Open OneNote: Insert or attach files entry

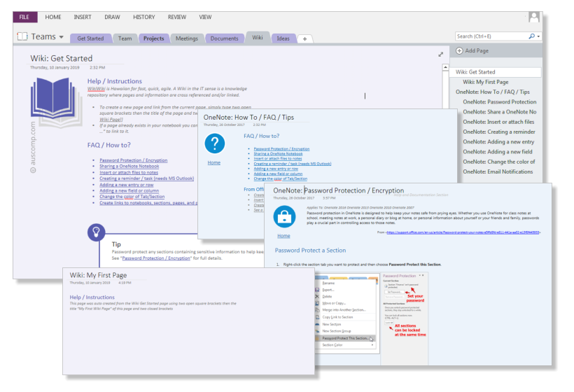(498, 122)
